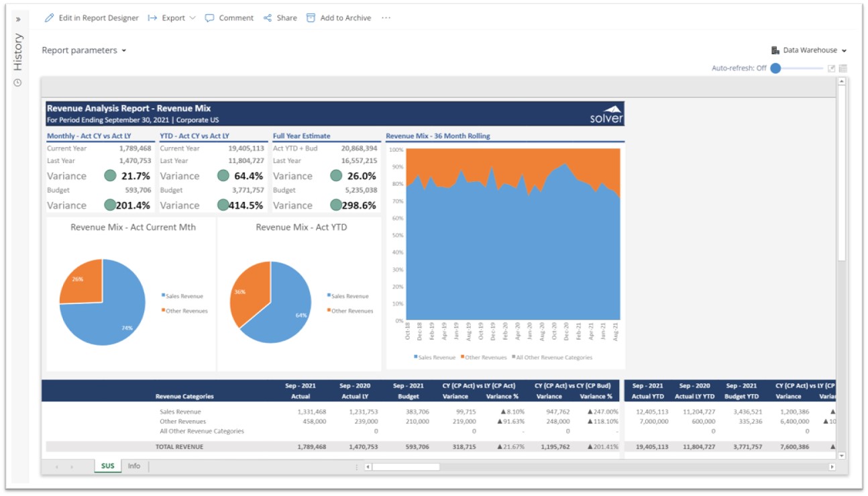Image resolution: width=868 pixels, height=496 pixels.
Task: Click the Edit in Report Designer pencil icon
Action: pyautogui.click(x=49, y=18)
